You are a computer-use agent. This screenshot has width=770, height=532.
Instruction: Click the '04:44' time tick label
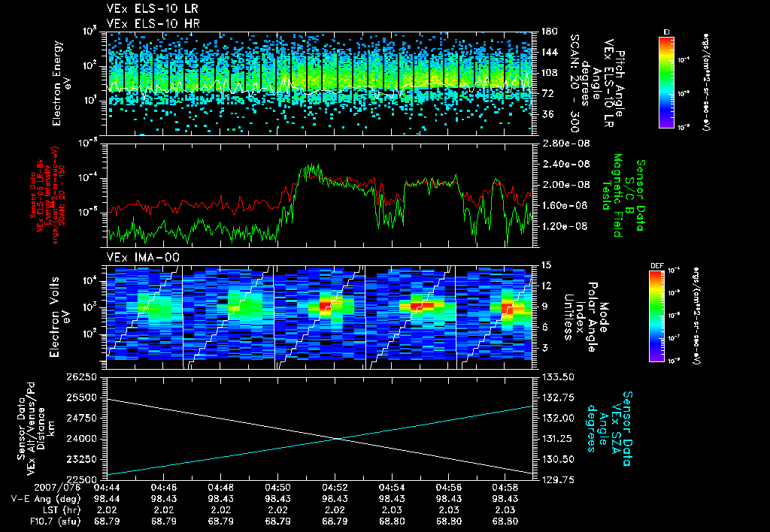tap(107, 488)
